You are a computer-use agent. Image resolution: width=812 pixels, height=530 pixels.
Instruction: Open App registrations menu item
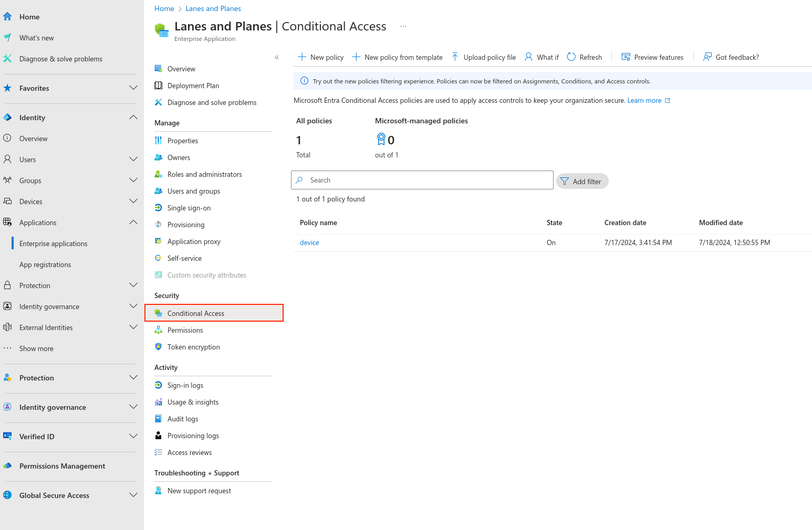tap(45, 264)
